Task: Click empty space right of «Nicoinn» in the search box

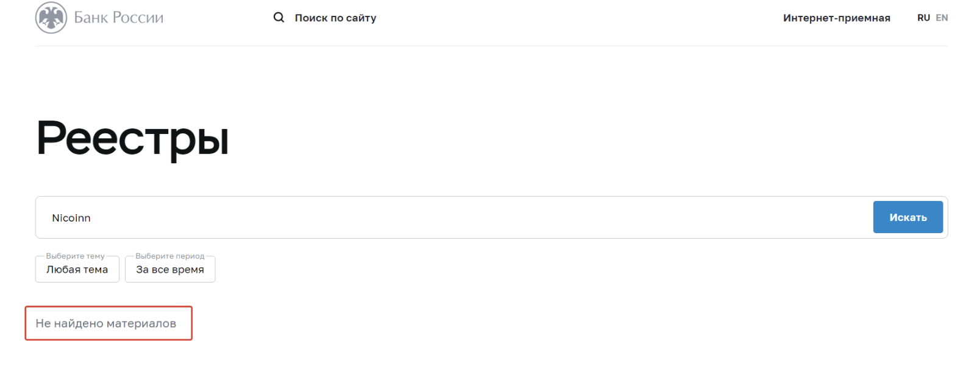Action: (x=481, y=217)
